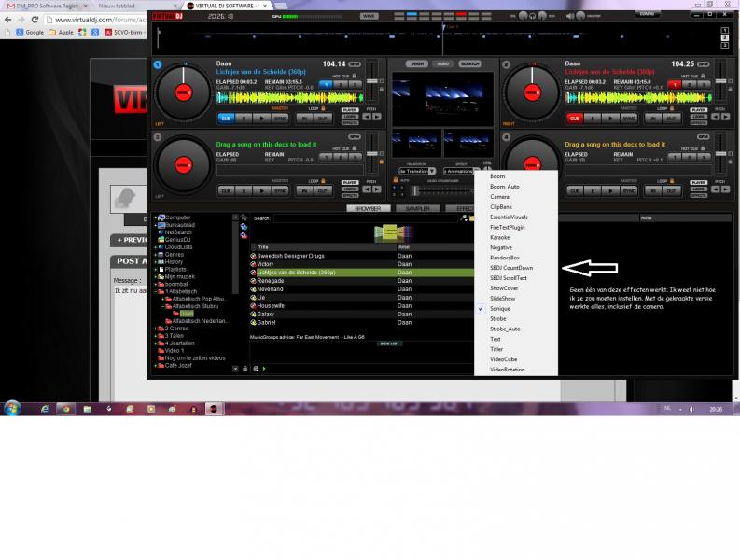Click the browser Search field

click(x=365, y=218)
